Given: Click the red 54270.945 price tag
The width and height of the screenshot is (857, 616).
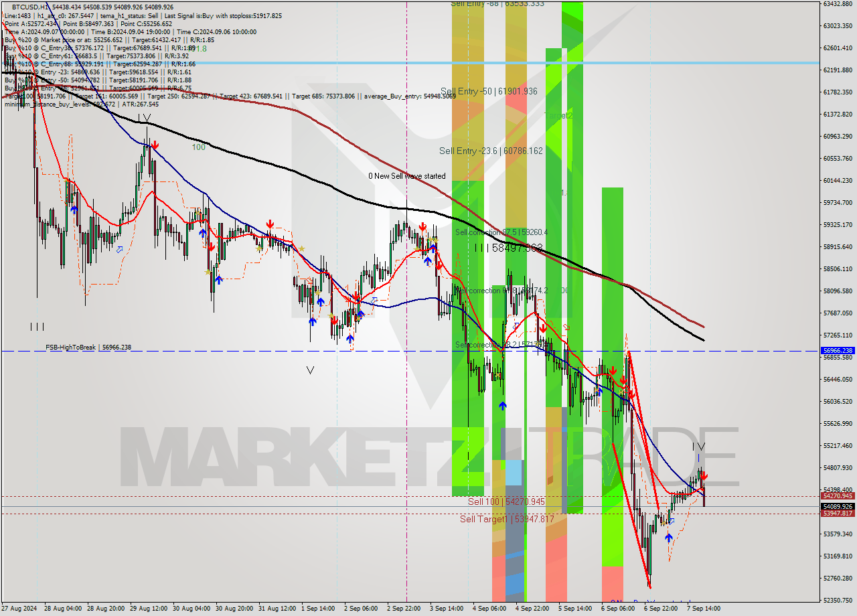Looking at the screenshot, I should [x=838, y=496].
